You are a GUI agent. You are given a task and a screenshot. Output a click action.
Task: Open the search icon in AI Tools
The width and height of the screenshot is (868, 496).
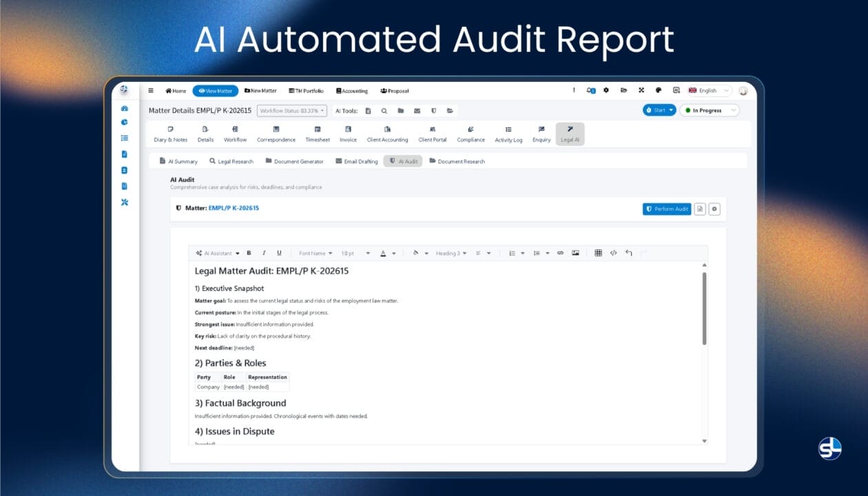pos(384,110)
